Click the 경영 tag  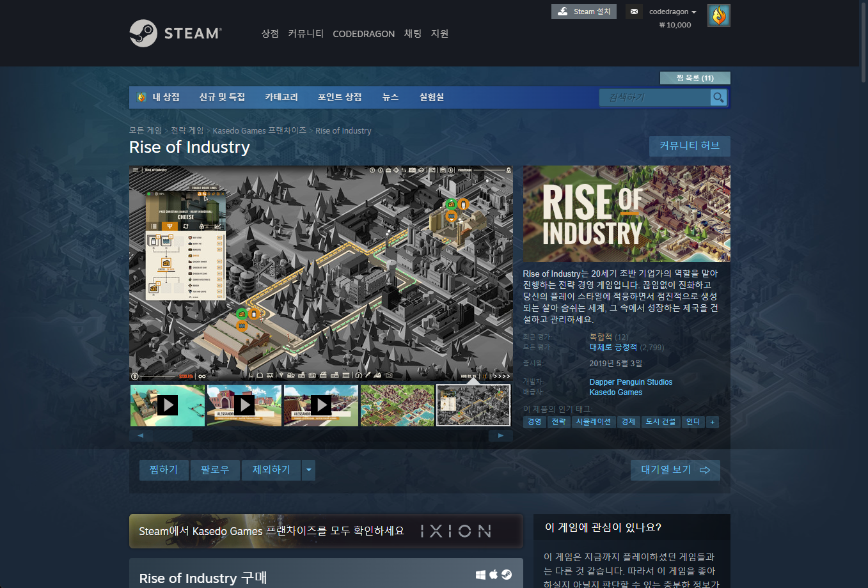point(534,422)
